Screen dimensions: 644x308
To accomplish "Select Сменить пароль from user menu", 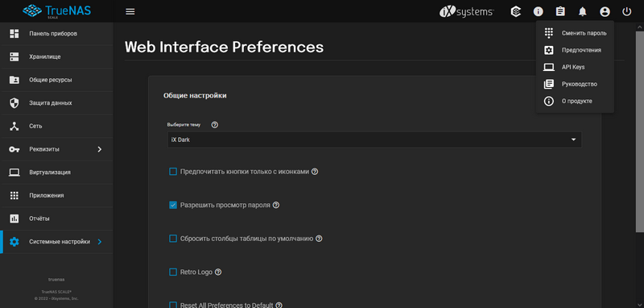I will [575, 33].
